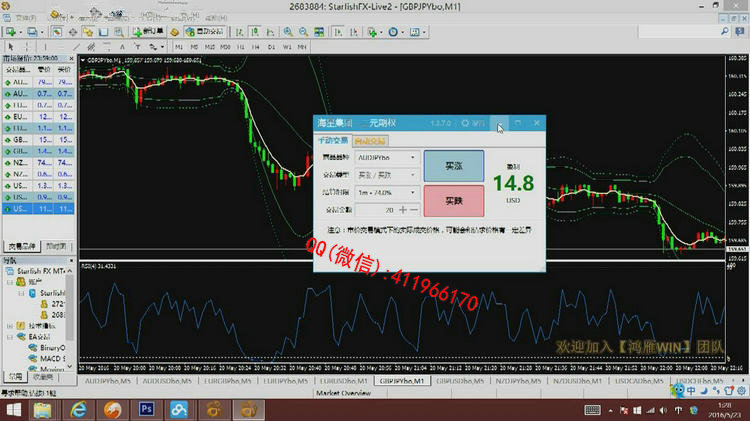Click the Profiles toolbar icon
750x421 pixels.
point(32,32)
